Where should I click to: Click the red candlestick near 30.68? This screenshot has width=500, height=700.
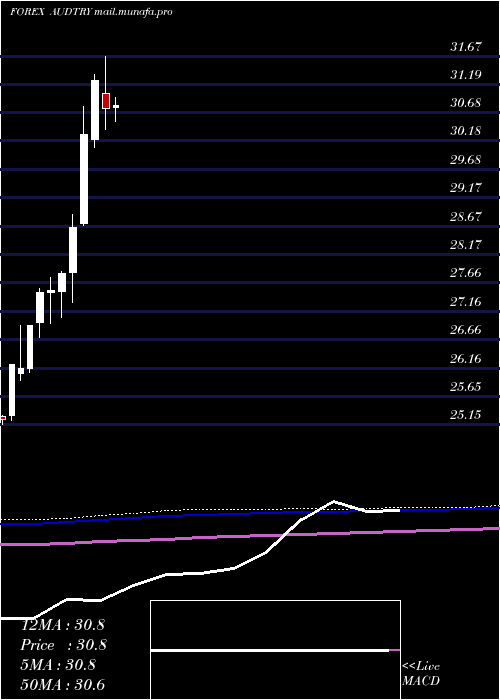[106, 101]
